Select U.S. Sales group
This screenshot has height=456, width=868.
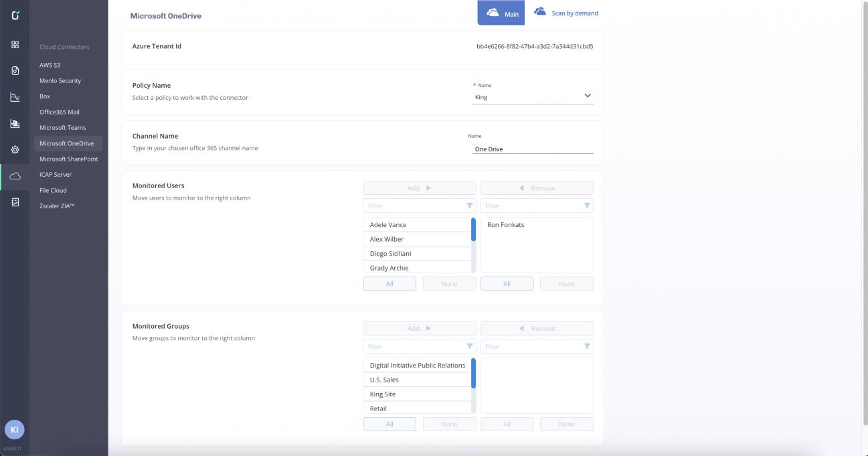pyautogui.click(x=417, y=380)
